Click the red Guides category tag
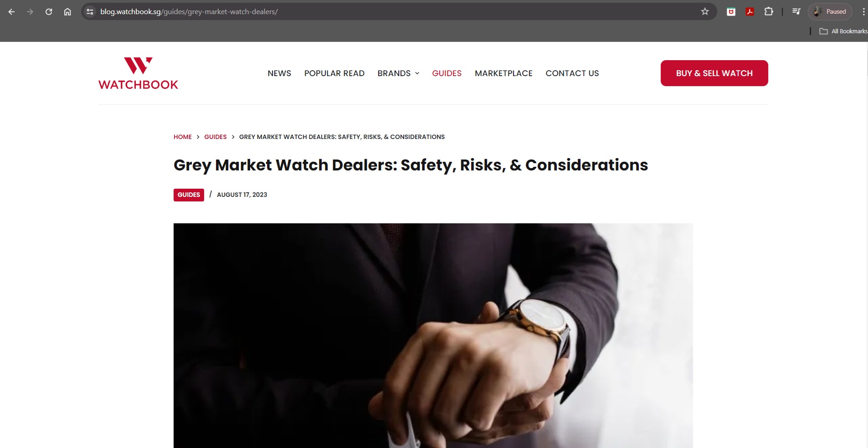868x448 pixels. tap(189, 195)
